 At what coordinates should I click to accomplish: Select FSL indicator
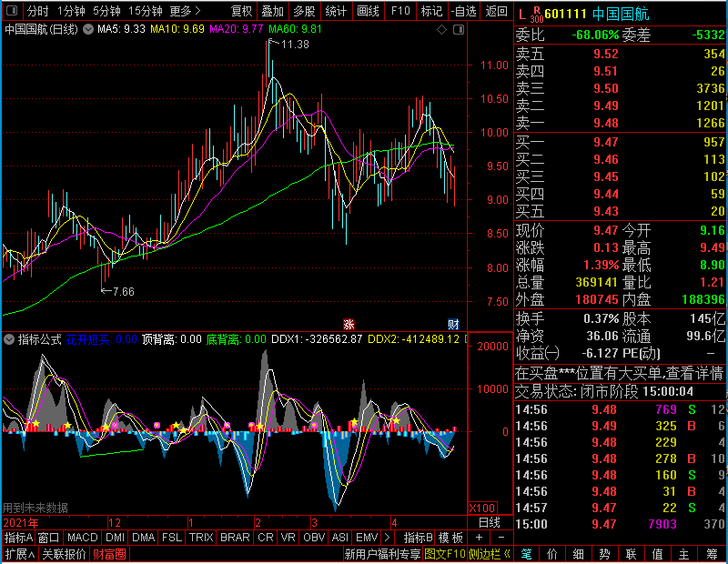point(172,538)
